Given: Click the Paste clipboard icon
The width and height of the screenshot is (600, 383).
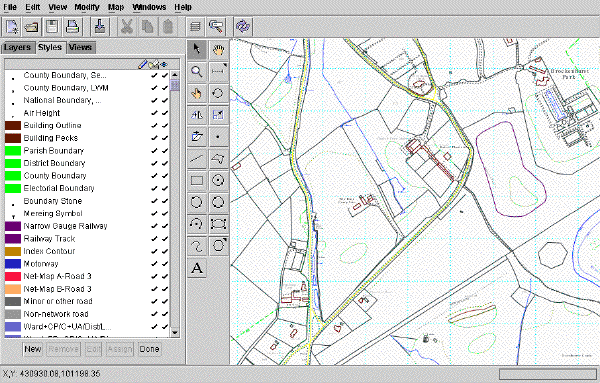Looking at the screenshot, I should [168, 27].
